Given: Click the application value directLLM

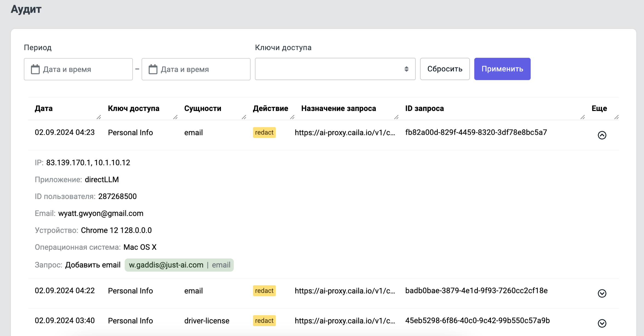Looking at the screenshot, I should (102, 180).
